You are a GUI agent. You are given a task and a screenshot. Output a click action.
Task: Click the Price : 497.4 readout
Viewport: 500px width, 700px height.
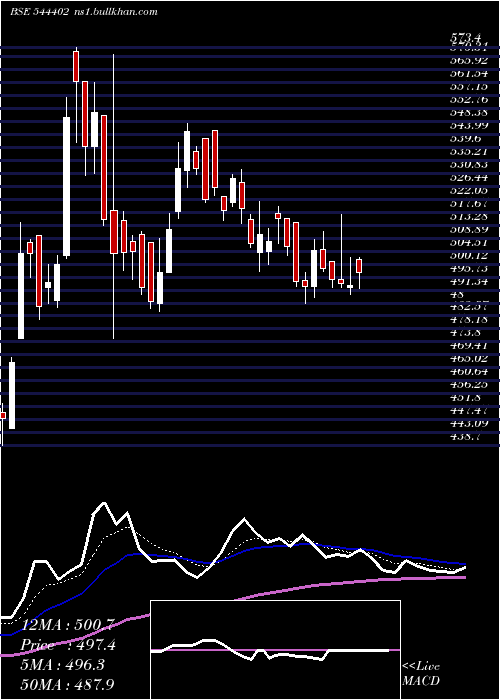click(68, 645)
